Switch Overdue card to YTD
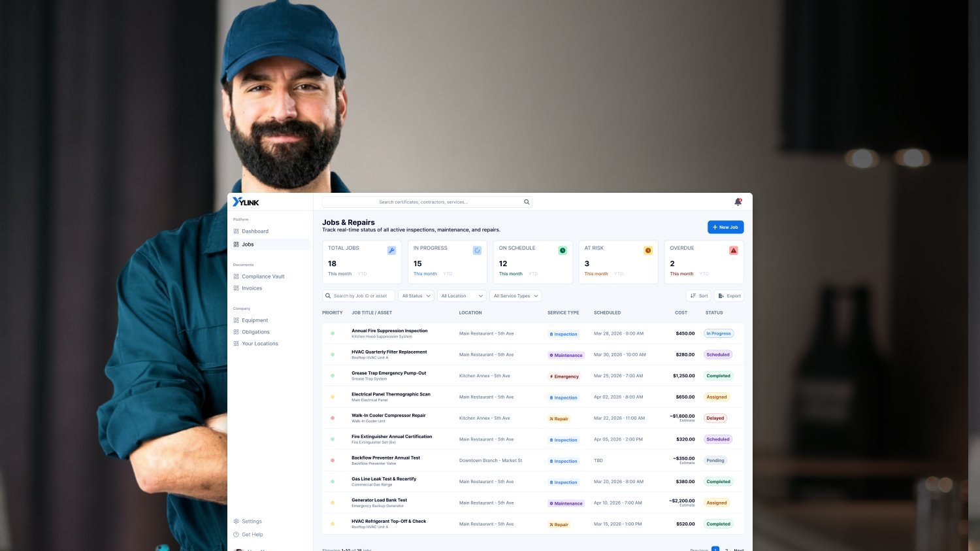 (x=705, y=274)
